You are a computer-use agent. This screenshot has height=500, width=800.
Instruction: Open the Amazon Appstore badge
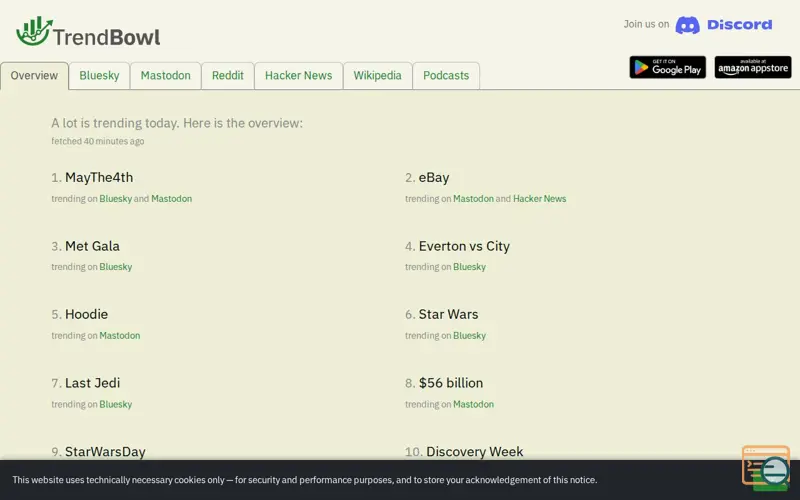click(x=753, y=67)
